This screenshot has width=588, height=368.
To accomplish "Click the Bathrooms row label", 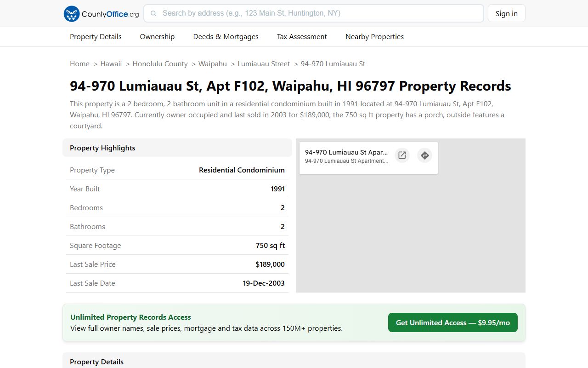I will (87, 227).
